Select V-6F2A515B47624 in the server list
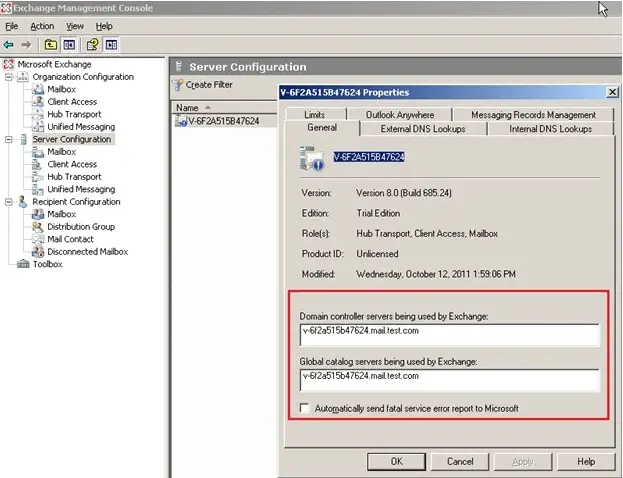Viewport: 623px width, 478px height. point(224,121)
